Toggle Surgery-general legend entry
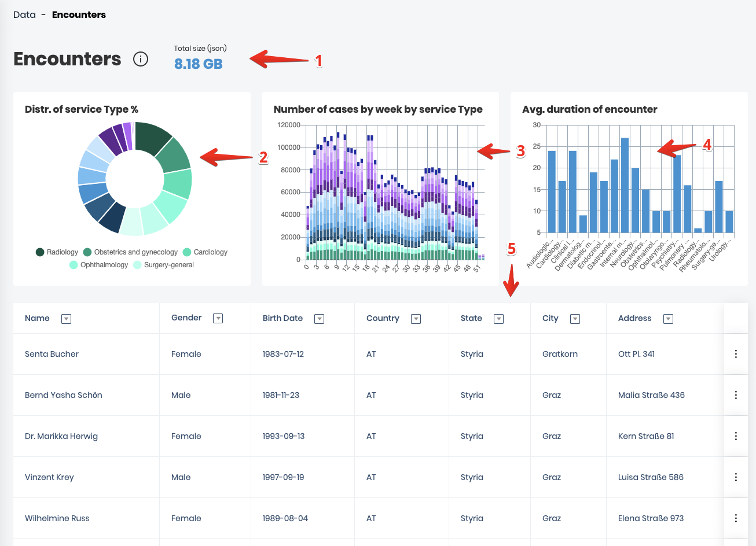Image resolution: width=756 pixels, height=546 pixels. pyautogui.click(x=163, y=265)
